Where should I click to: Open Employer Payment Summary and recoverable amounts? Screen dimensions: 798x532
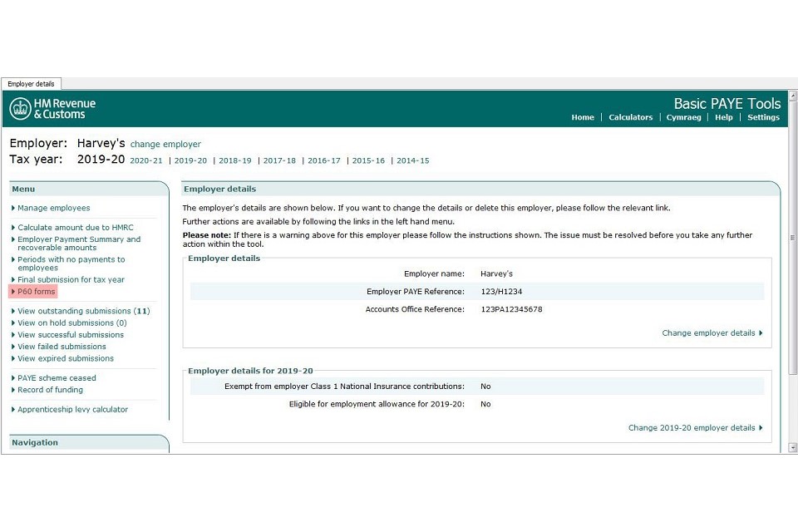click(x=79, y=244)
